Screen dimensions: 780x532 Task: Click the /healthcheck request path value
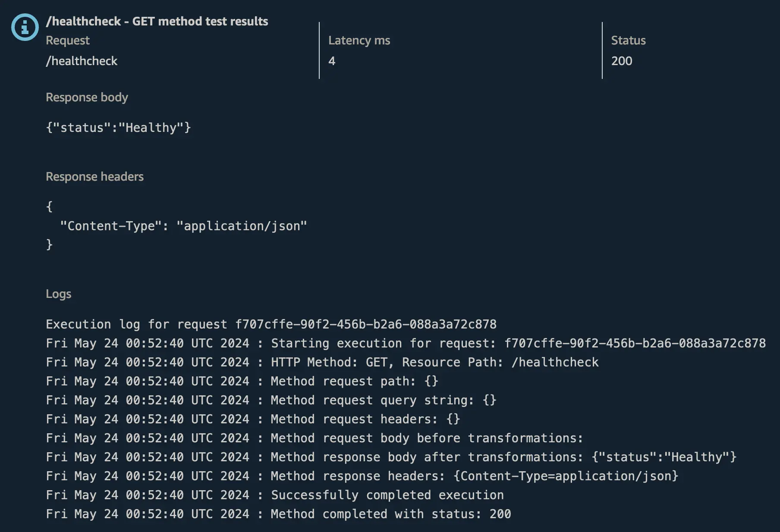point(82,61)
